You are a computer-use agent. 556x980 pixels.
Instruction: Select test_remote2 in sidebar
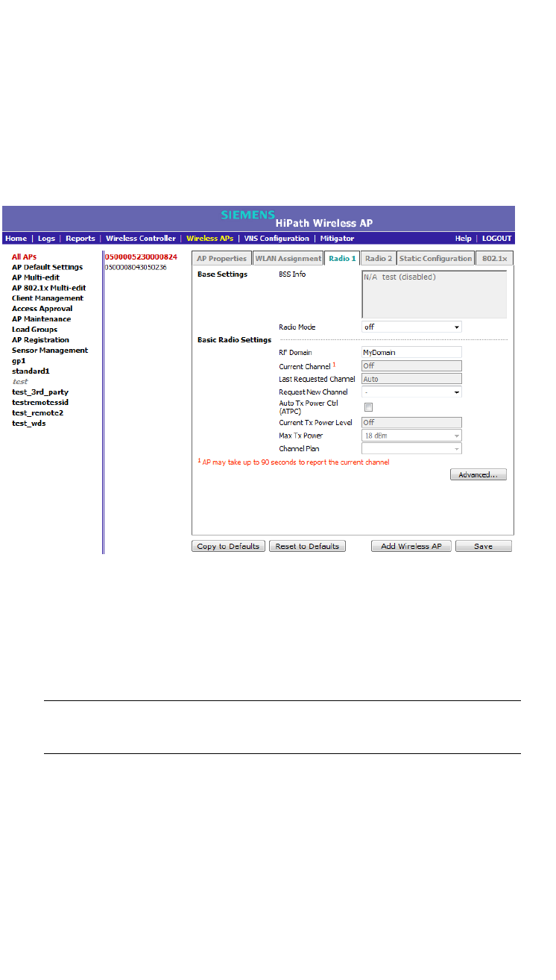[37, 412]
